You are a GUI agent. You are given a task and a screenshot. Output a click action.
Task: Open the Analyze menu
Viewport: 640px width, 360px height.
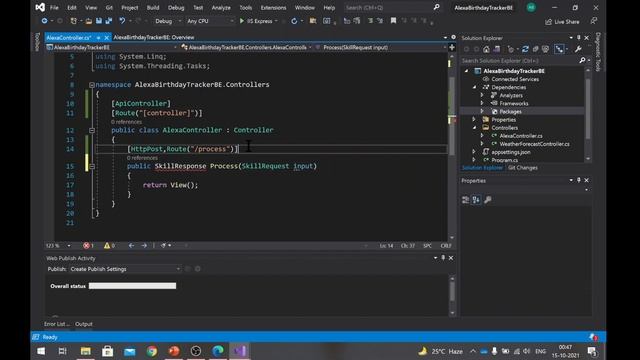pos(221,7)
